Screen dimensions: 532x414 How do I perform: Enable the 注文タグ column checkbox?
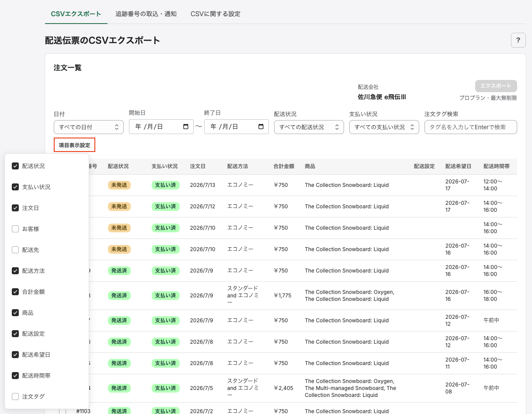tap(15, 397)
